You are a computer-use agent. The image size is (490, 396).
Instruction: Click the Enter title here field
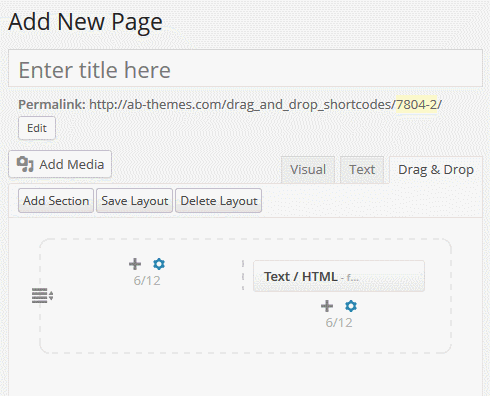[245, 68]
